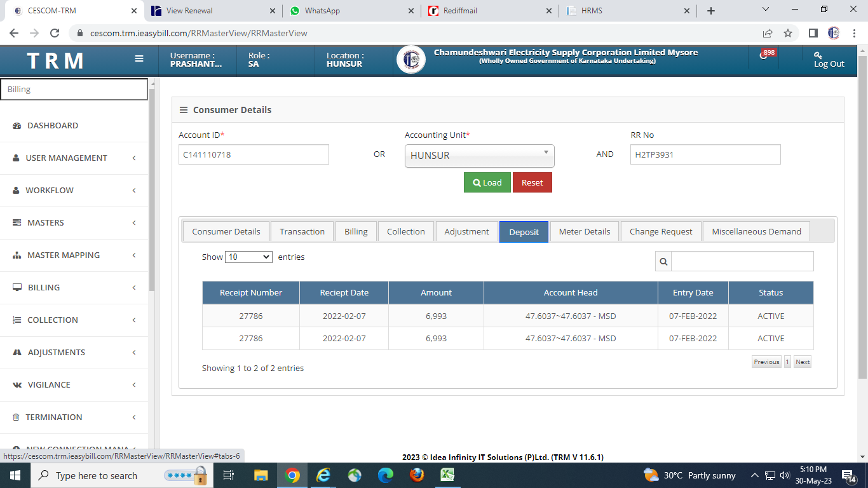Click the browser share page icon
This screenshot has height=488, width=868.
click(x=768, y=33)
